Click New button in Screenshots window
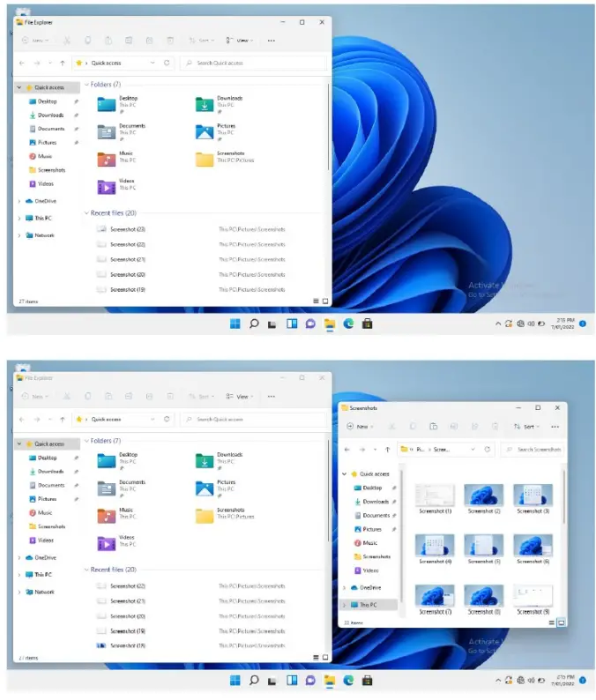Viewport: 596px width, 700px height. (361, 427)
